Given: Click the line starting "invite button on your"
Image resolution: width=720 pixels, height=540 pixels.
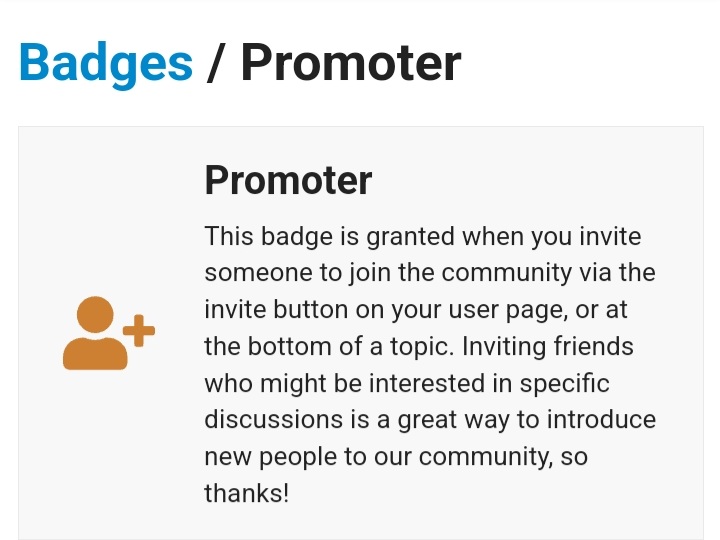Looking at the screenshot, I should [416, 310].
